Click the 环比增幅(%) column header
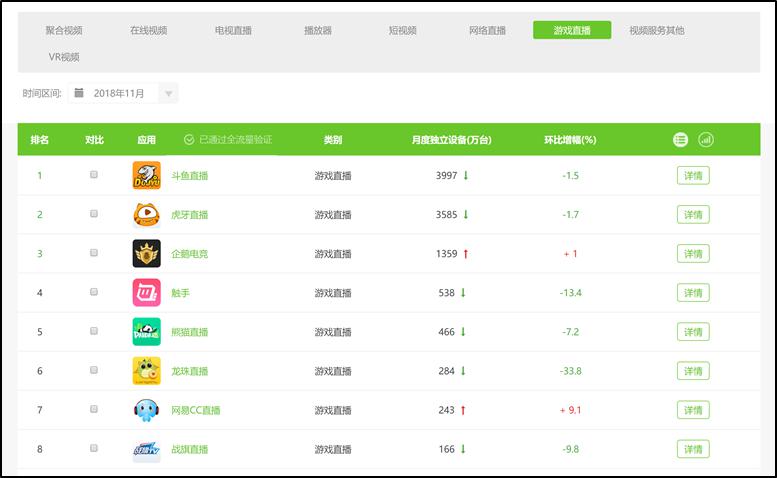The height and width of the screenshot is (478, 777). coord(570,140)
